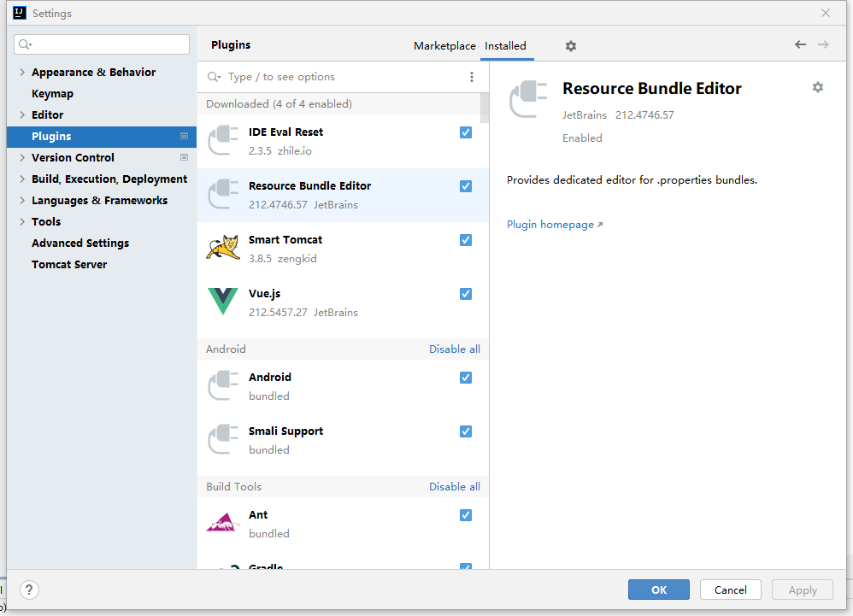853x616 pixels.
Task: Expand the Editor settings node
Action: (x=22, y=114)
